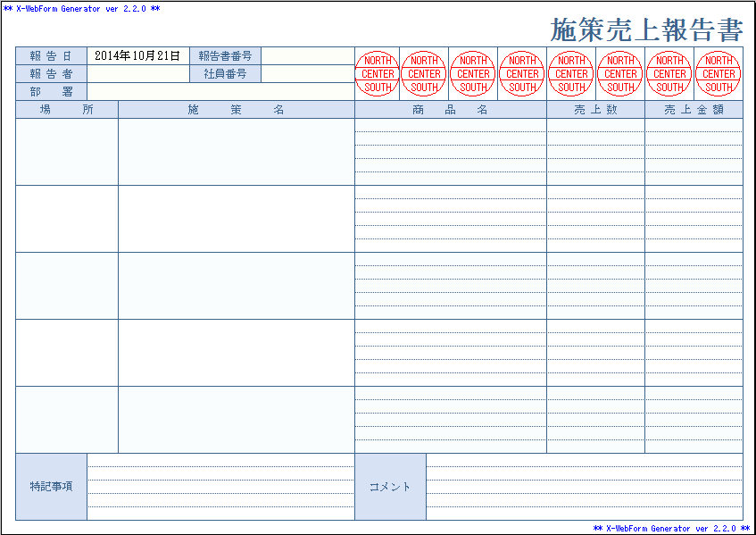This screenshot has width=756, height=535.
Task: Select the first 施策名 entry cell
Action: point(237,152)
